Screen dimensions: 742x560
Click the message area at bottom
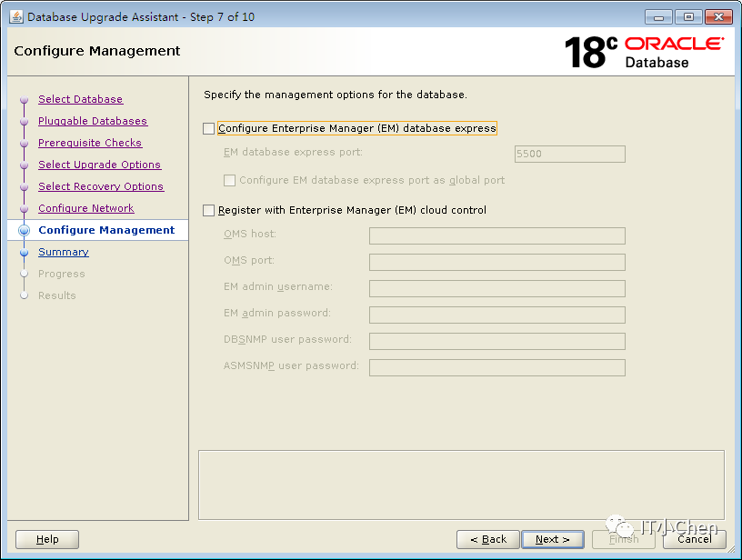coord(461,485)
